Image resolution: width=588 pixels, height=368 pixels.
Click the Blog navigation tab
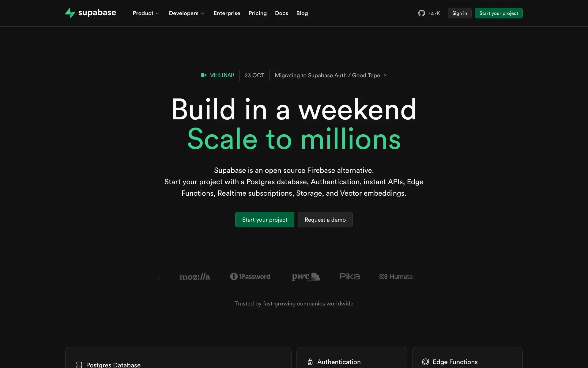[302, 13]
